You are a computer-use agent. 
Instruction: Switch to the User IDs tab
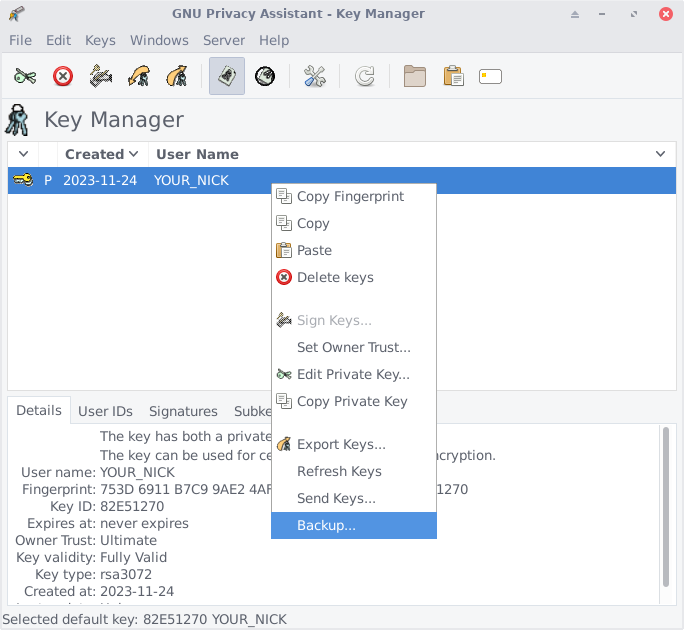point(105,411)
